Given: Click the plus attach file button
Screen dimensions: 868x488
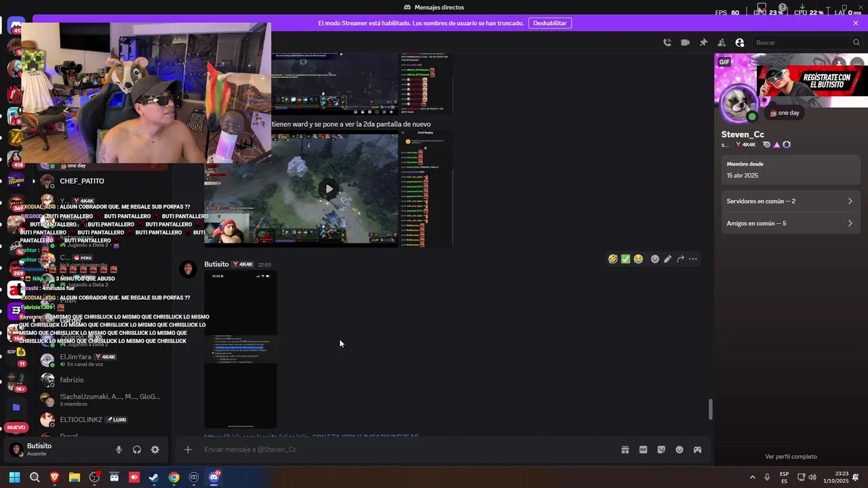Looking at the screenshot, I should click(x=188, y=450).
